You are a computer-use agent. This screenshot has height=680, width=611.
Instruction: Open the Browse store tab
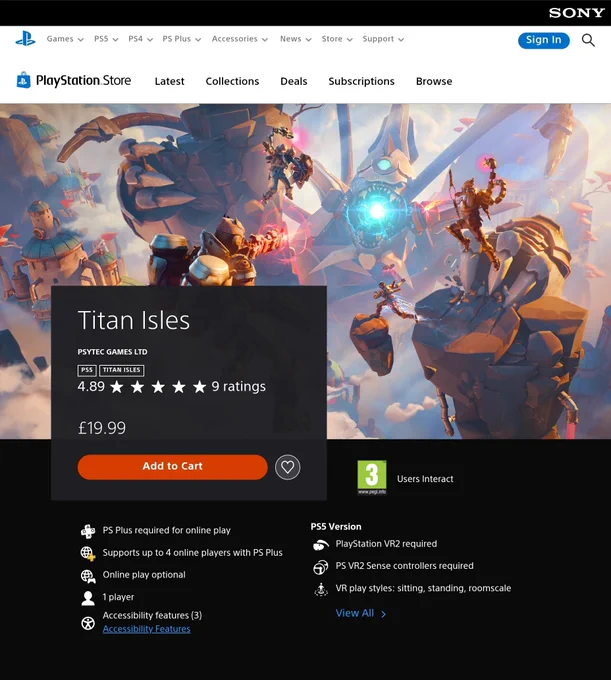tap(434, 81)
